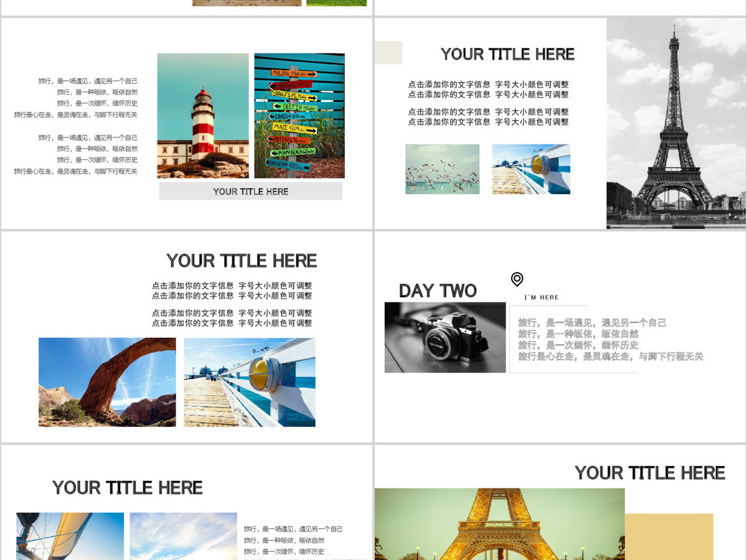Click upper placeholder paragraph above arch photo

[232, 291]
